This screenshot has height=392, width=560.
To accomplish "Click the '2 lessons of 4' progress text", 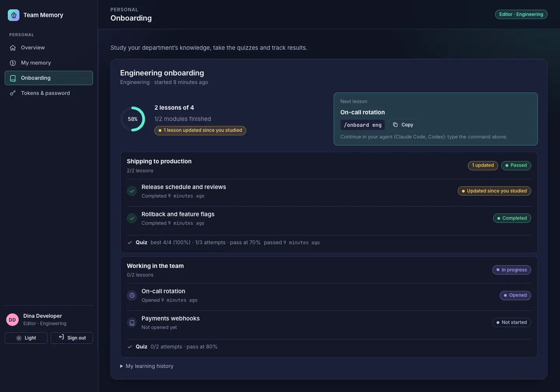I will (174, 108).
